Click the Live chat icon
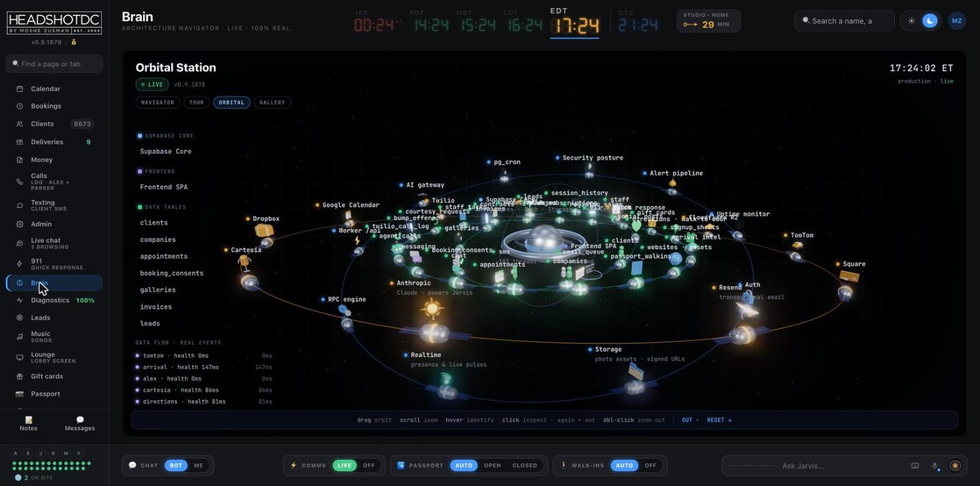Image resolution: width=980 pixels, height=486 pixels. (20, 243)
